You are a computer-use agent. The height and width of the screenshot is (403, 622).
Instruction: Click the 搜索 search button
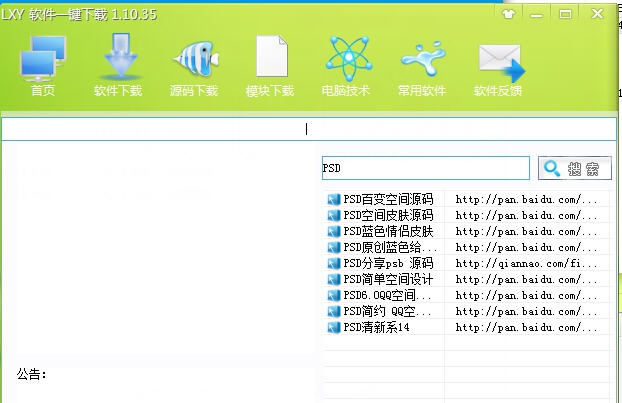575,169
